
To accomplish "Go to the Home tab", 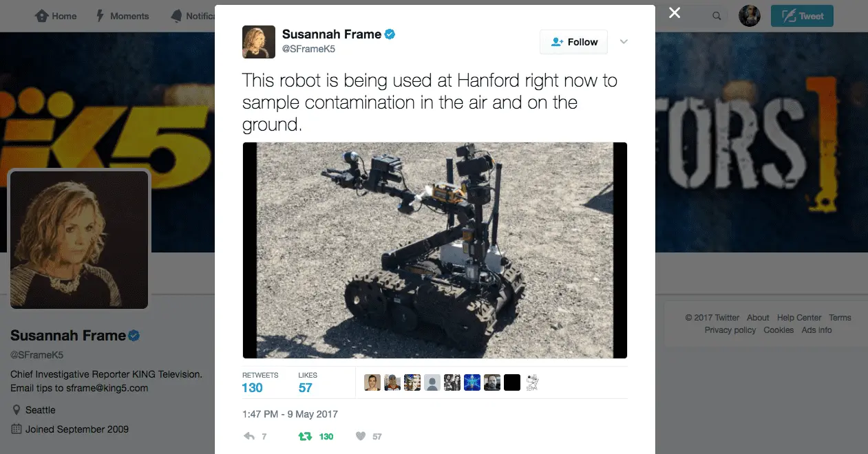I will pos(56,16).
